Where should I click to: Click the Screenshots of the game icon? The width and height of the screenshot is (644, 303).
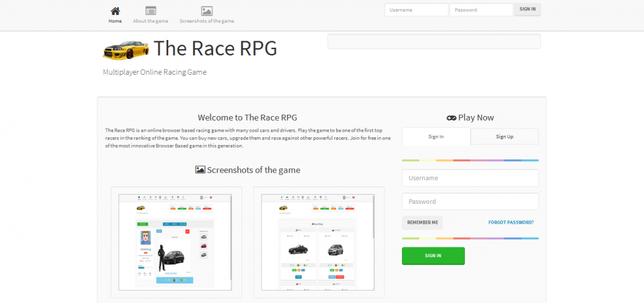pos(207,11)
